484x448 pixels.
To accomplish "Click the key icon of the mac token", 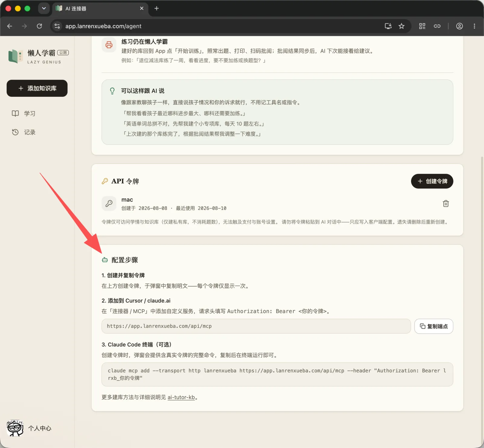I will [x=109, y=203].
